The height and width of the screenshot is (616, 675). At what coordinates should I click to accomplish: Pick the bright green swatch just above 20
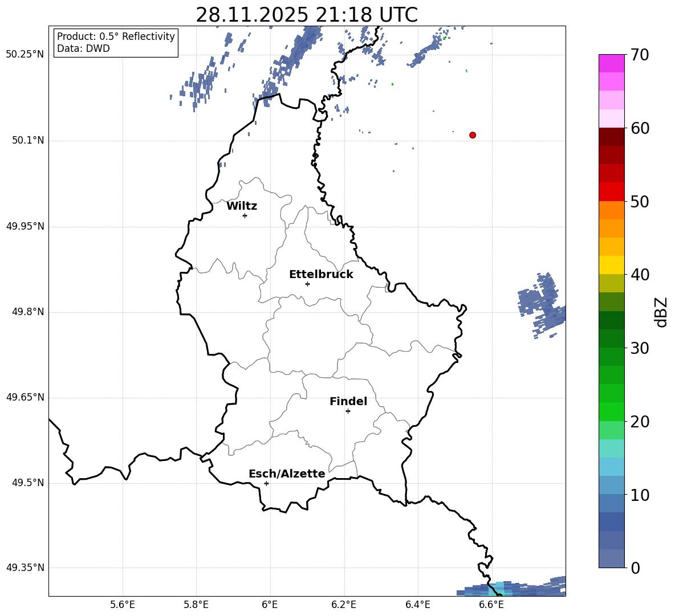click(x=612, y=411)
